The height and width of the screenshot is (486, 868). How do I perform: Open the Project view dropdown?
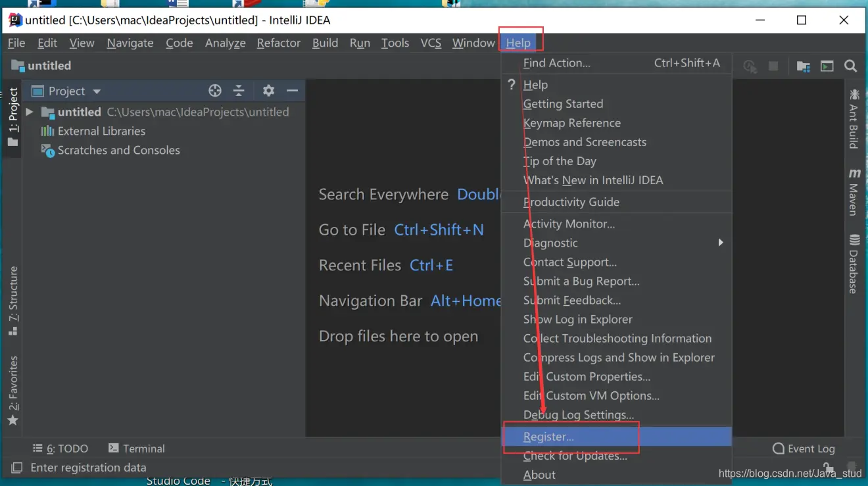tap(97, 91)
